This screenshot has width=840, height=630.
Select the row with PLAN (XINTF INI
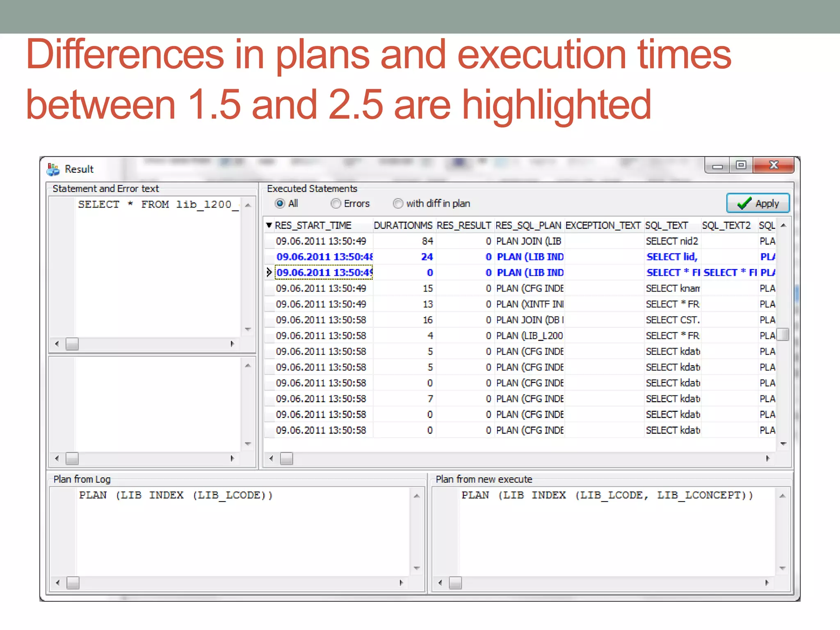tap(520, 304)
